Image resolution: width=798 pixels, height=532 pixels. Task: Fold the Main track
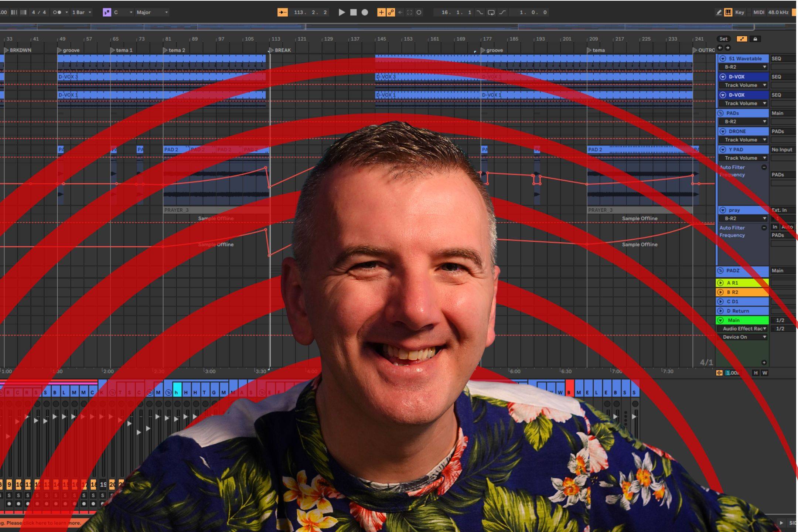(x=720, y=320)
